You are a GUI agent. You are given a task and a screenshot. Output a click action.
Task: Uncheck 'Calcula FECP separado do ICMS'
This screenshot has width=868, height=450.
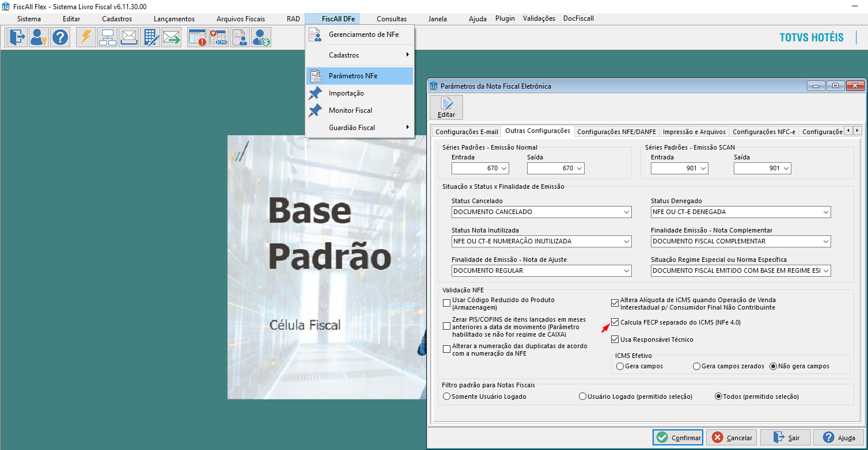(615, 322)
